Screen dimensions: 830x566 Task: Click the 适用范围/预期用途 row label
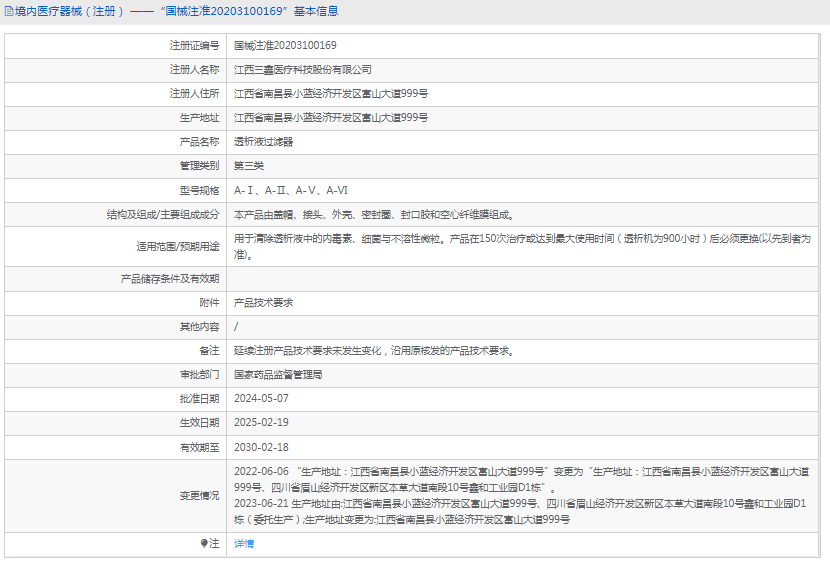point(178,246)
